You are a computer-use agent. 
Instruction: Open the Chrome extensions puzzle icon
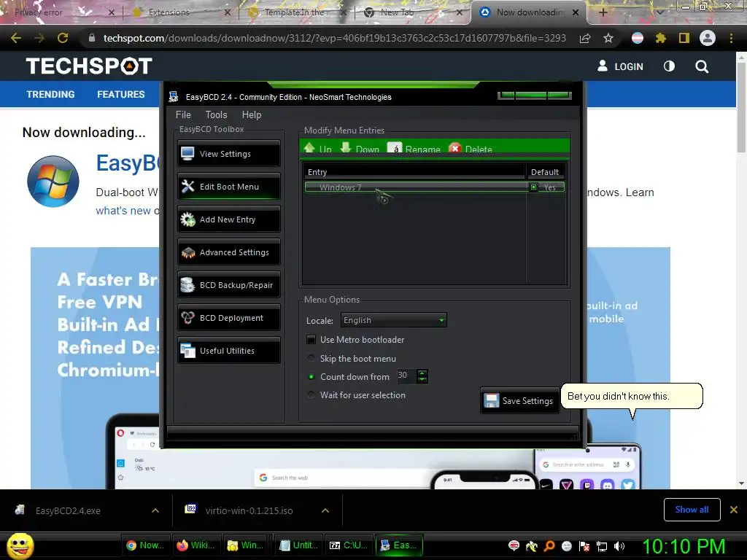660,38
